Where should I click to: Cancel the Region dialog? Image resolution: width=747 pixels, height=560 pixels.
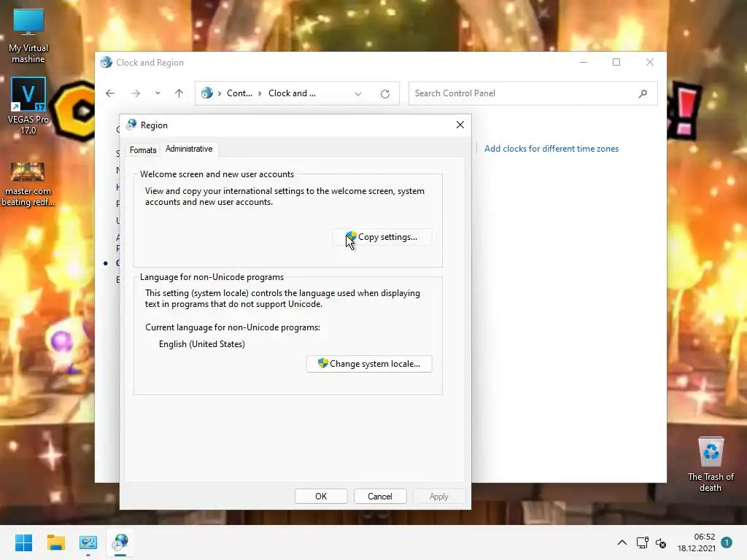379,496
